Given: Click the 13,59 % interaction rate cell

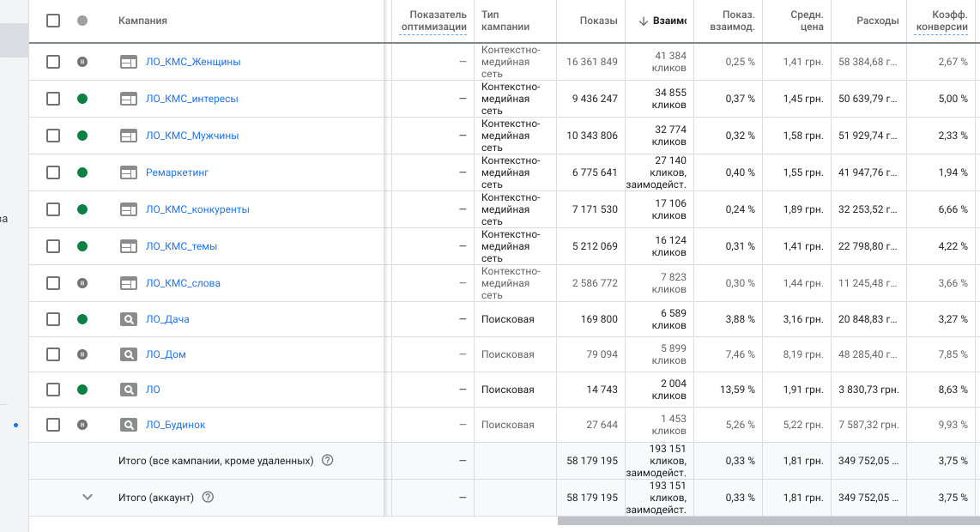Looking at the screenshot, I should click(737, 390).
